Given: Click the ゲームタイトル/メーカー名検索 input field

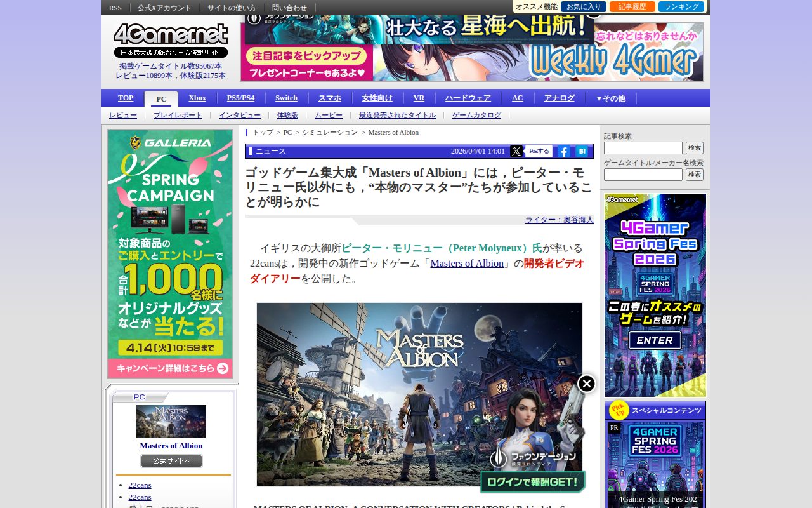Looking at the screenshot, I should tap(643, 175).
